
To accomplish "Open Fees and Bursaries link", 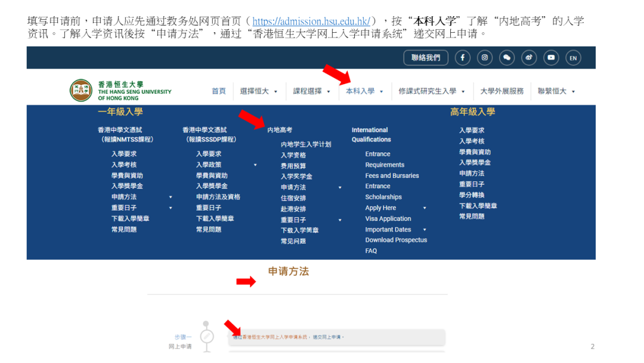I will [392, 176].
